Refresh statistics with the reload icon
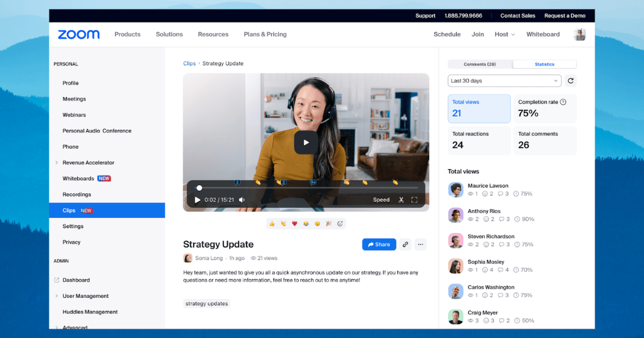This screenshot has width=644, height=338. (x=571, y=81)
